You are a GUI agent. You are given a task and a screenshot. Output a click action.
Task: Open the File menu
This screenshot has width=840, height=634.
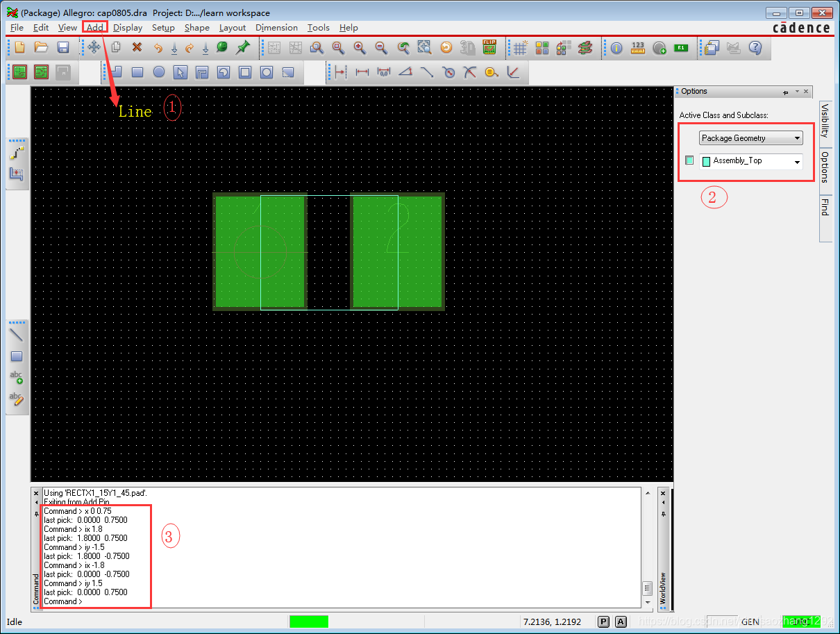17,28
